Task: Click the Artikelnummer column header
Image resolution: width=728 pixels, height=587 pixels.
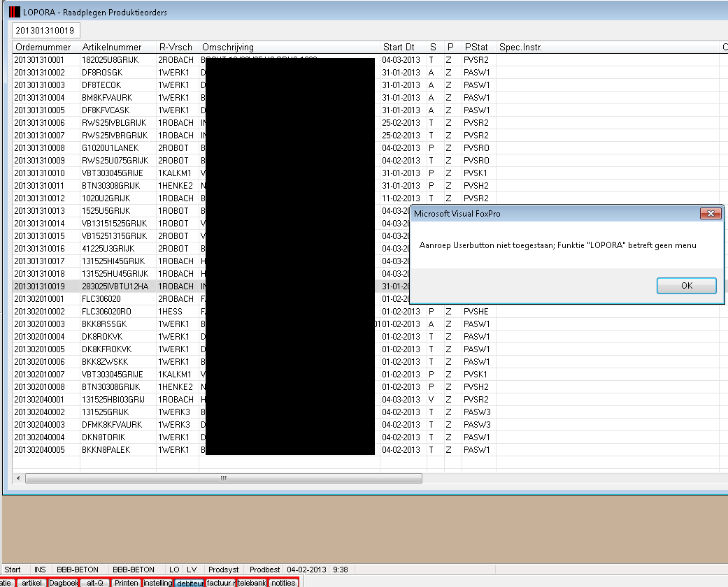Action: click(x=111, y=47)
